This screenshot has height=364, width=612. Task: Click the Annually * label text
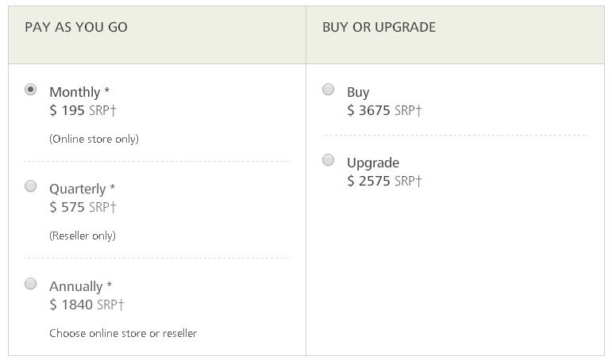pos(80,286)
